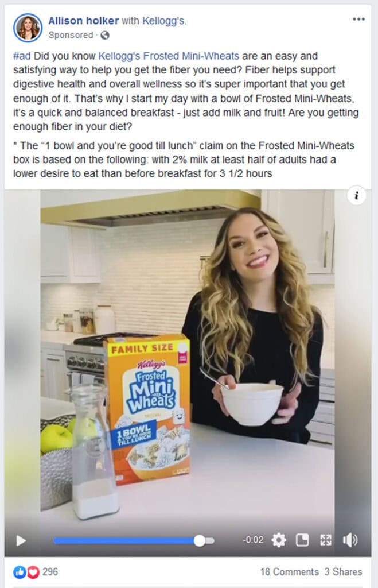Play the video with the play button
Image resolution: width=378 pixels, height=588 pixels.
(x=21, y=540)
